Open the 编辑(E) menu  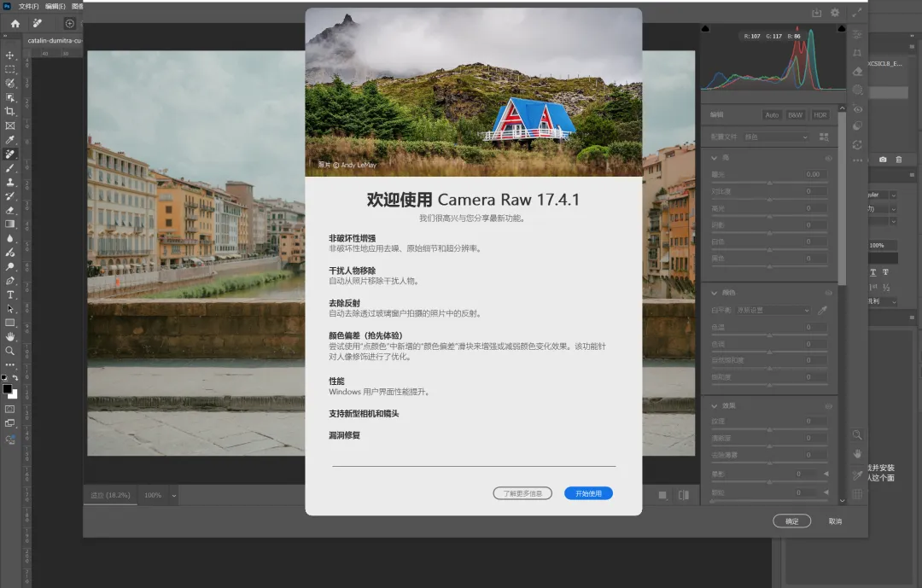[55, 7]
